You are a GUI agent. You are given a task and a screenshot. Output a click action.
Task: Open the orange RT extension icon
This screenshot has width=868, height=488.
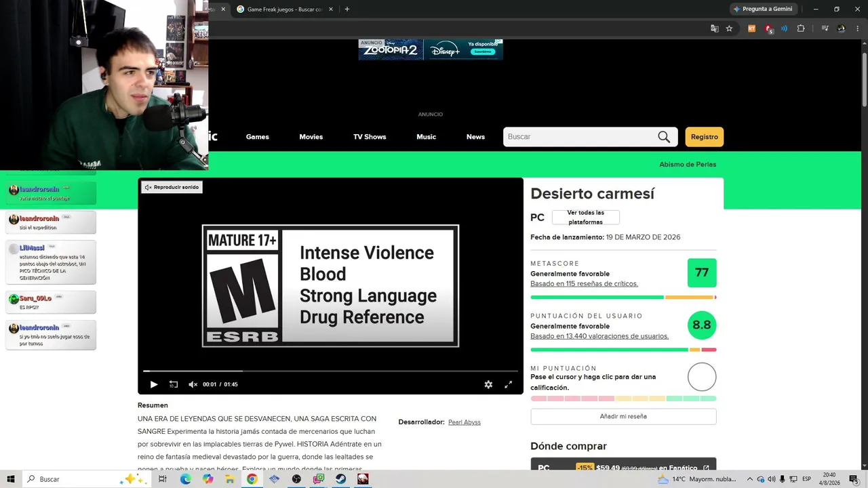751,28
